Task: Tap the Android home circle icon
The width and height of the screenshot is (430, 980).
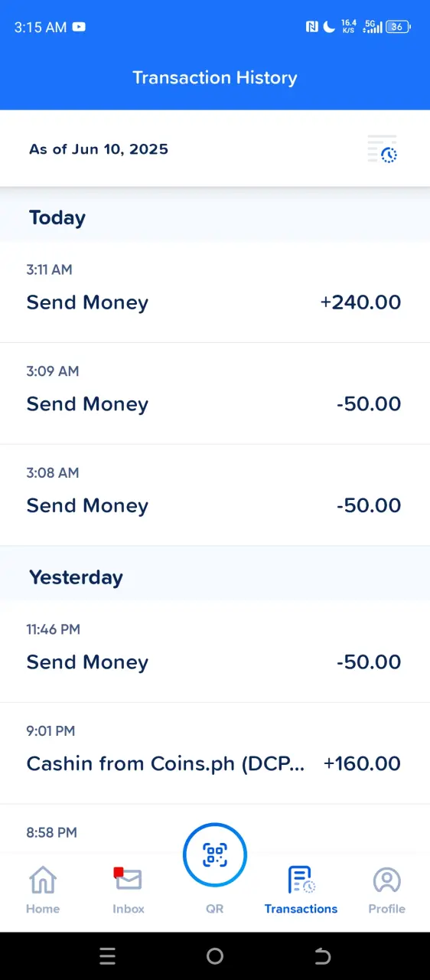Action: tap(215, 955)
